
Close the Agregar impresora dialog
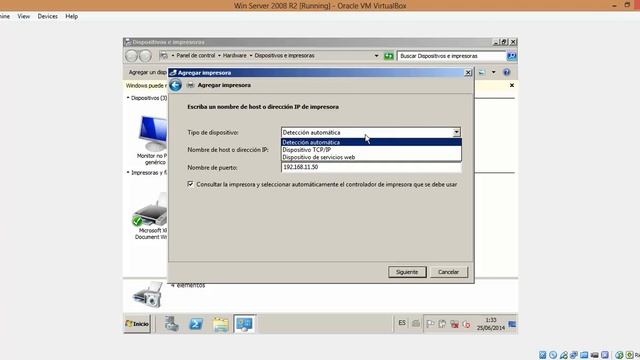coord(468,73)
